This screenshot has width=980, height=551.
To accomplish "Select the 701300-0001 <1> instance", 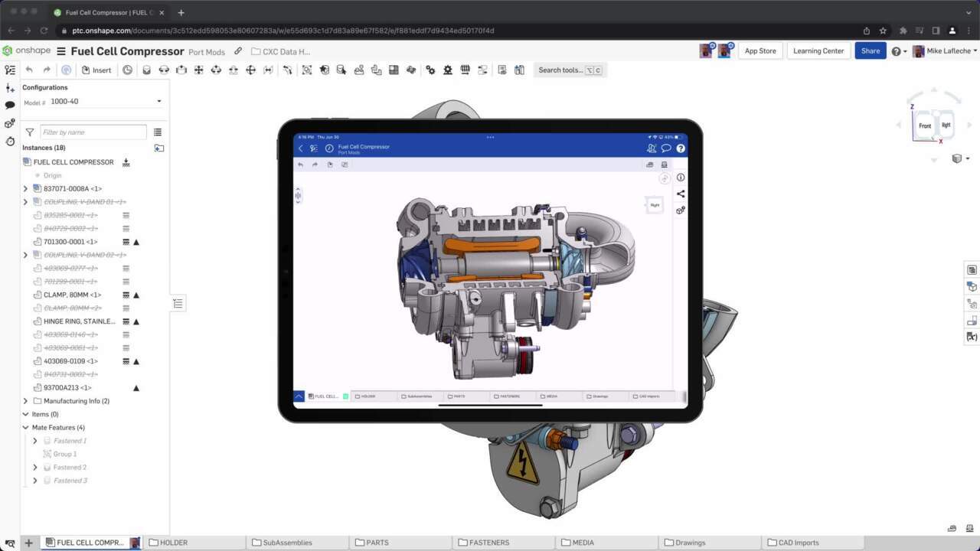I will click(70, 242).
